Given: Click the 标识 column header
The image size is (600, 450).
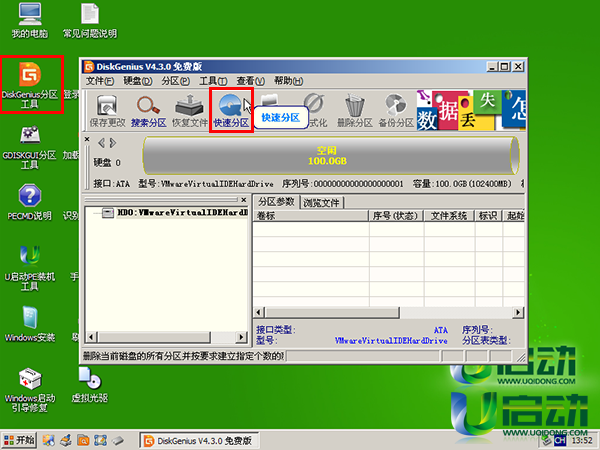Looking at the screenshot, I should pyautogui.click(x=488, y=215).
